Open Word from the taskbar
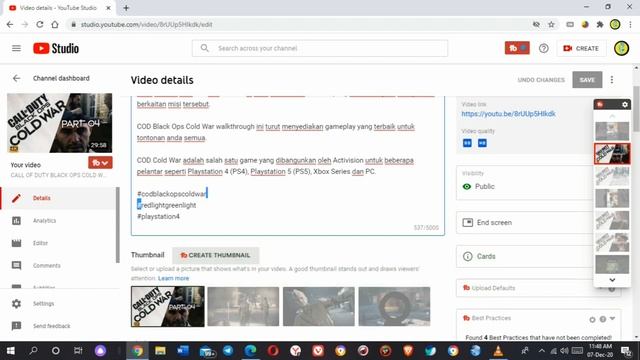The height and width of the screenshot is (360, 640). pos(182,351)
